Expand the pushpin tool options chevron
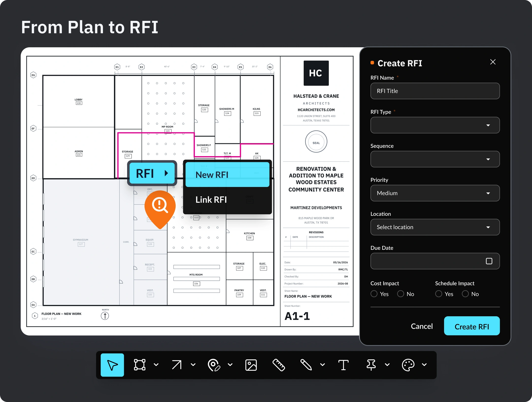The height and width of the screenshot is (402, 532). click(387, 365)
